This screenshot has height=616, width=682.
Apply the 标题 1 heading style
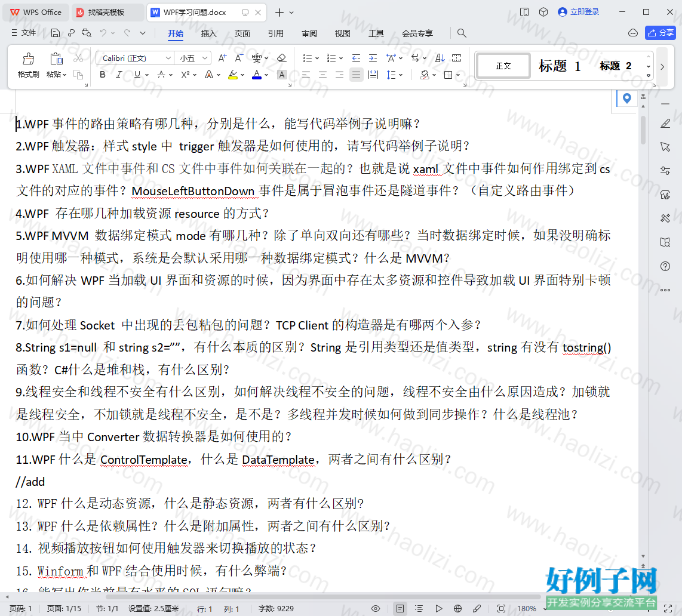[560, 66]
